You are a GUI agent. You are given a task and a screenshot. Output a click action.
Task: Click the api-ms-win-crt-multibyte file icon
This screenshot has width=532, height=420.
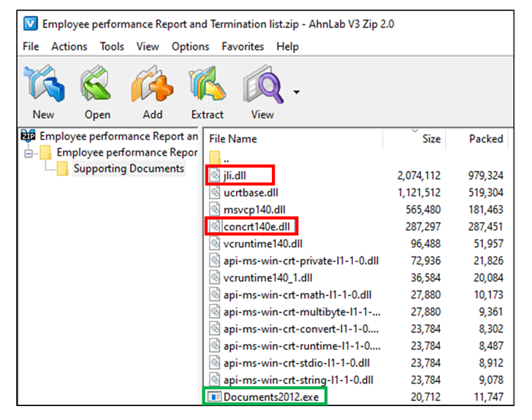[x=214, y=311]
